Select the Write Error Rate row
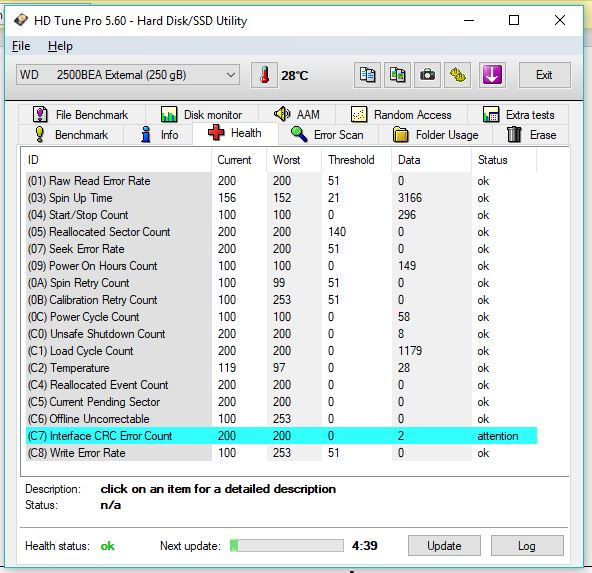The image size is (592, 573). tap(282, 453)
